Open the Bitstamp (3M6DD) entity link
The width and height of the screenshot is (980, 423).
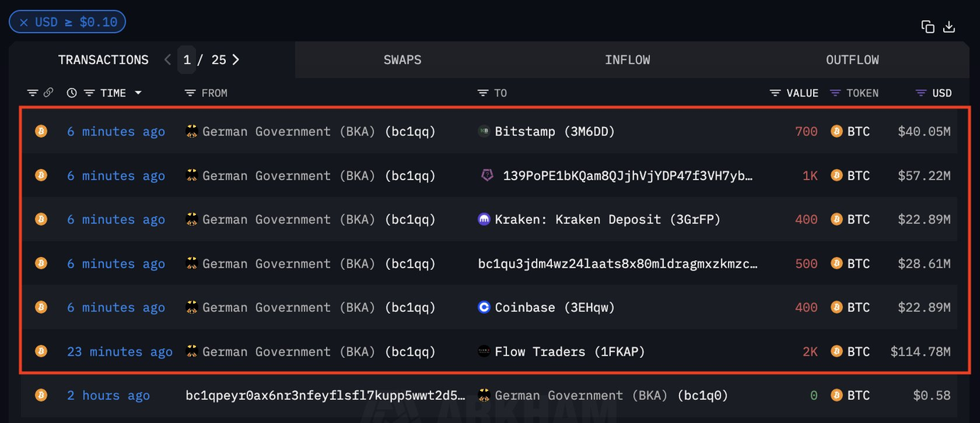[x=554, y=132]
